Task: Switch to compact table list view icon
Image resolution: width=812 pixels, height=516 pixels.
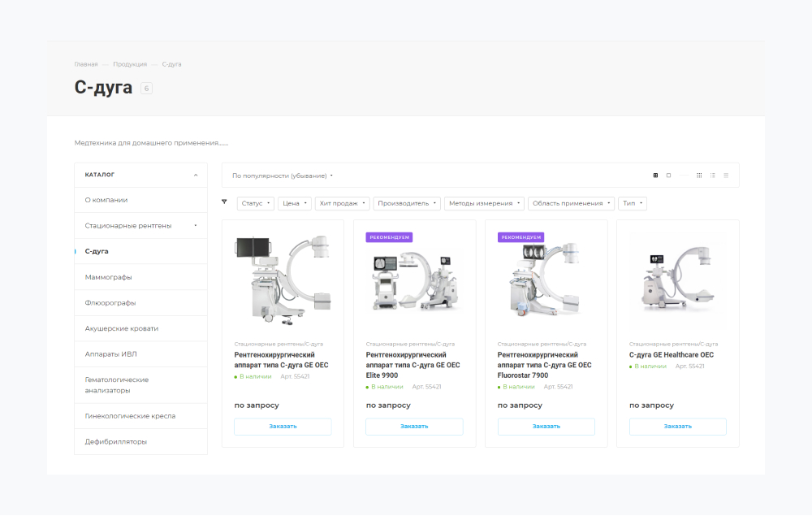Action: point(726,175)
